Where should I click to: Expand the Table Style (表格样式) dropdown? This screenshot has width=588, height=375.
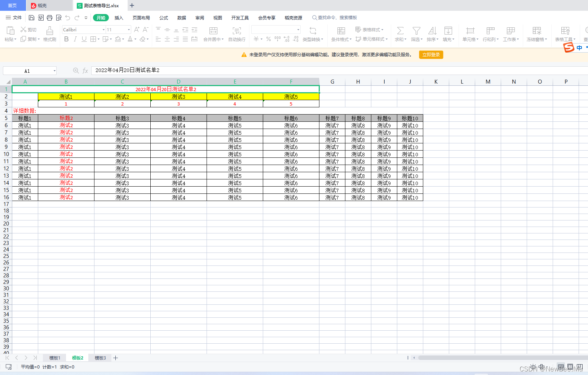tap(382, 30)
